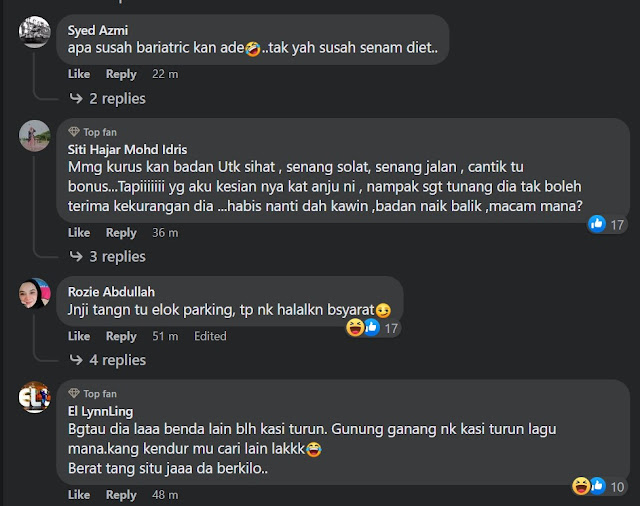
Task: Expand 2 replies under Syed Azmi
Action: tap(108, 98)
